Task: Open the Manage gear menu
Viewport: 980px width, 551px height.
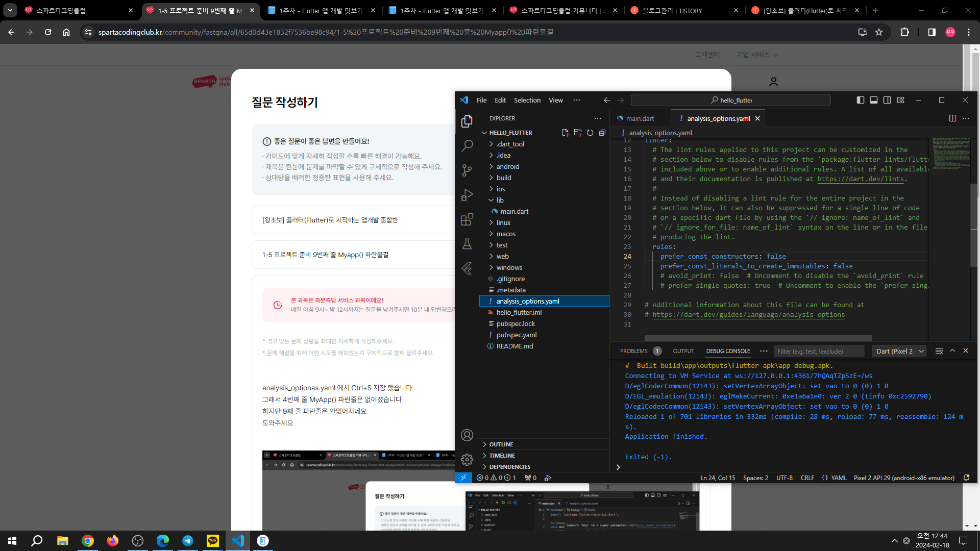Action: 467,460
